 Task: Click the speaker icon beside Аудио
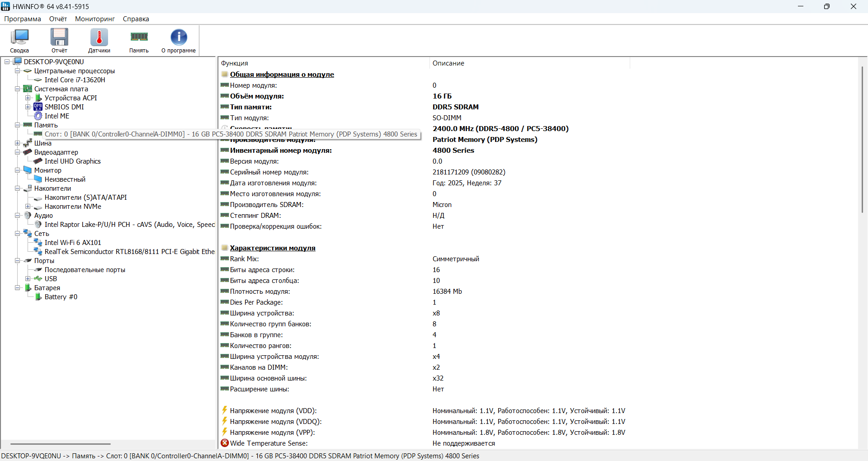[x=28, y=215]
